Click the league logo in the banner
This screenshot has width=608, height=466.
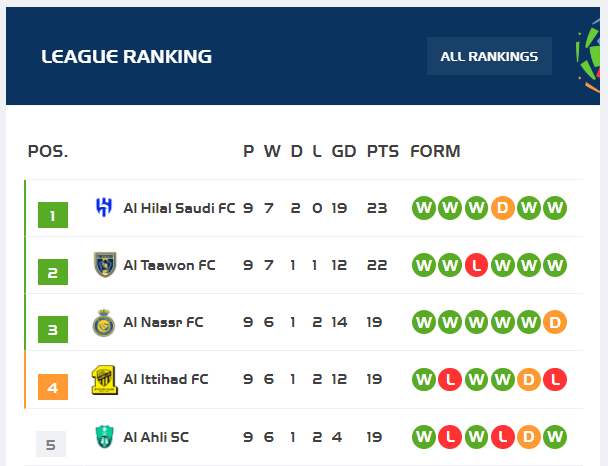[x=588, y=56]
